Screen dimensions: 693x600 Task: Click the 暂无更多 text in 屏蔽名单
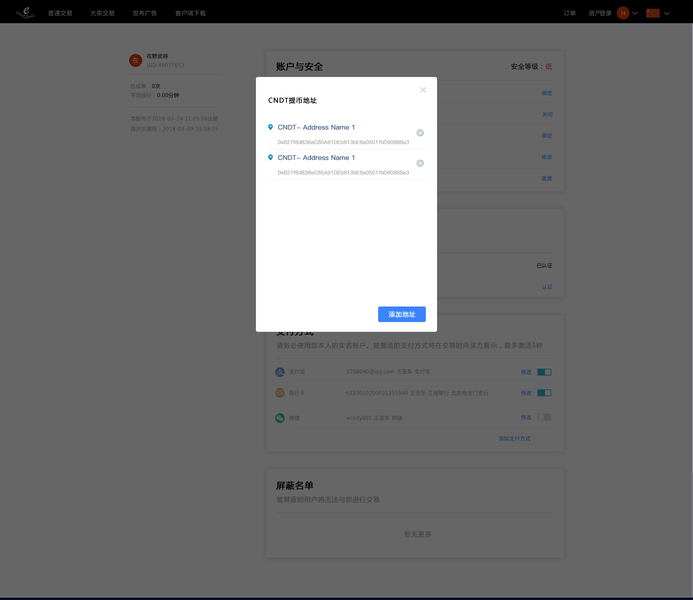pyautogui.click(x=418, y=534)
